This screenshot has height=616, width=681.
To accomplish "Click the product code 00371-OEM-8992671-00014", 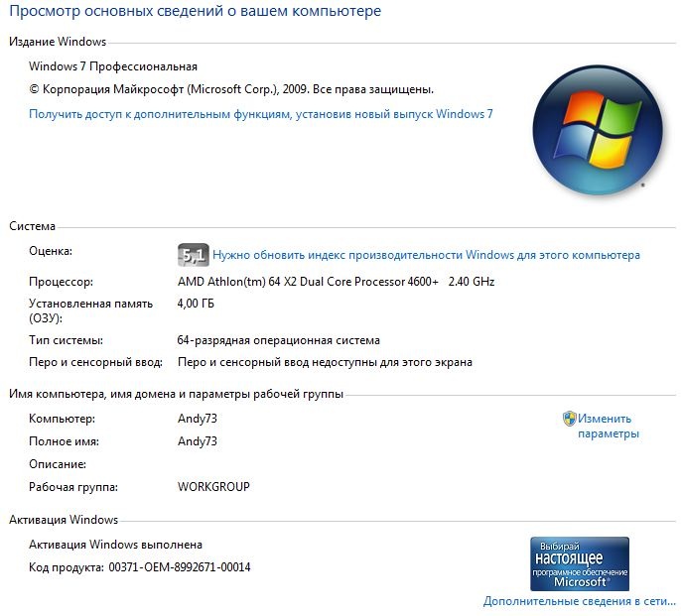I will [180, 567].
